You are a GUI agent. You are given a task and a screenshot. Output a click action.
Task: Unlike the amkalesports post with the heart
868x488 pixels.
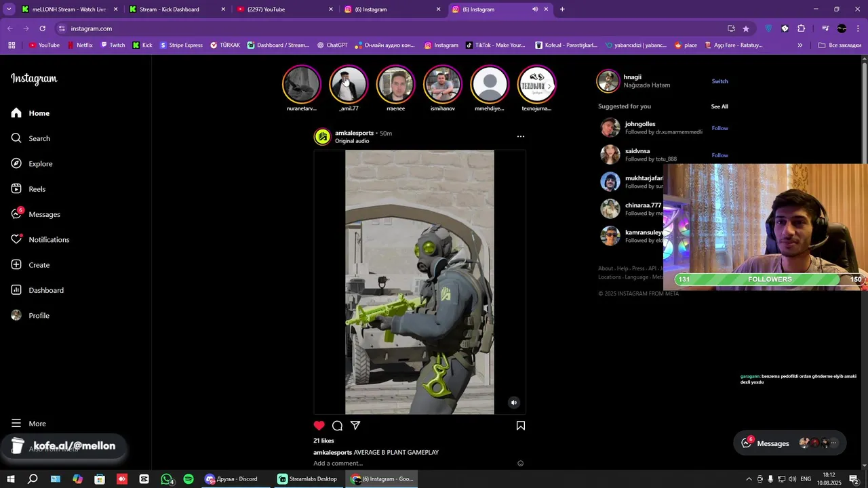click(319, 426)
